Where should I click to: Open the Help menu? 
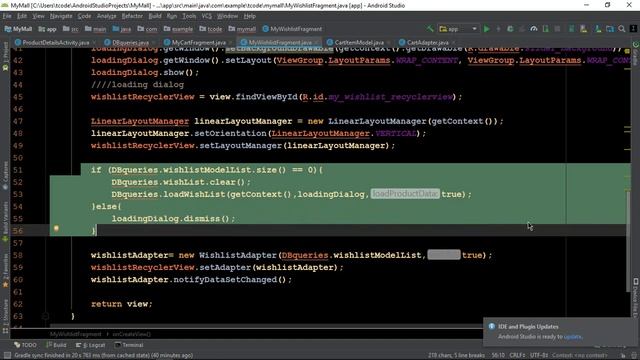249,16
